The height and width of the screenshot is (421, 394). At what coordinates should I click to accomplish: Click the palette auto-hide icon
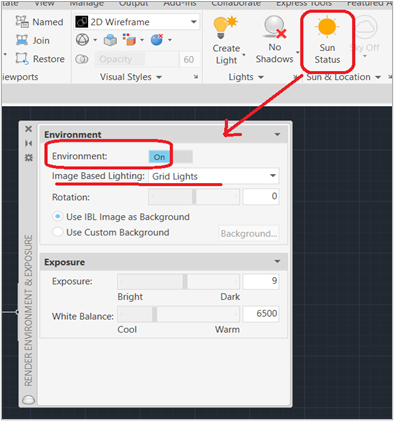(29, 143)
